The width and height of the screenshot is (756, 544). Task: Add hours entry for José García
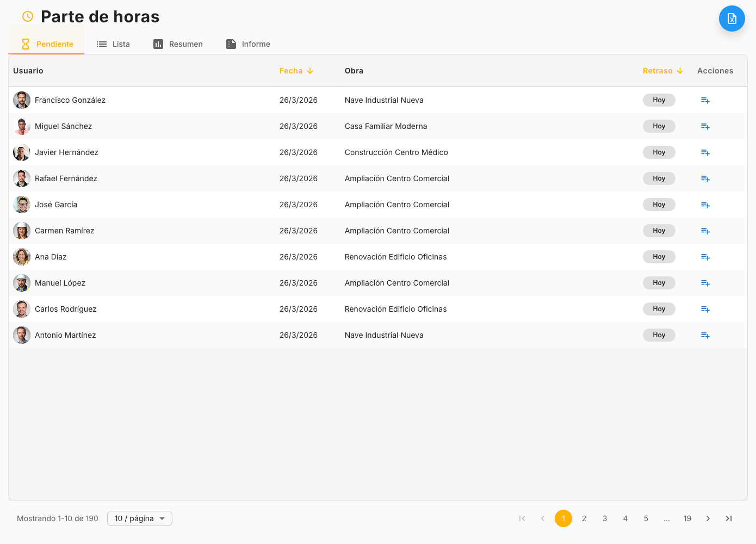point(705,205)
